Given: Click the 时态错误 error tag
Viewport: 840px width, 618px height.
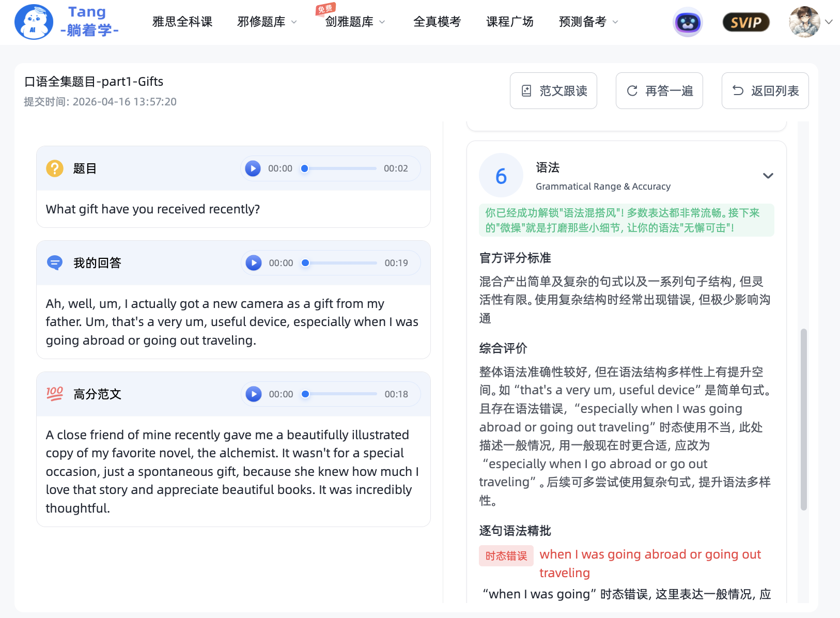Looking at the screenshot, I should click(506, 556).
